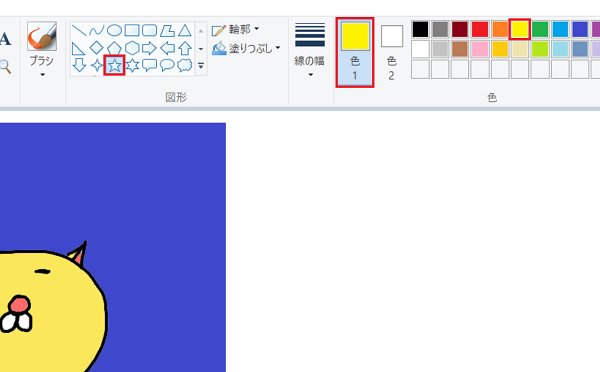This screenshot has height=372, width=600.
Task: Select the diamond shape
Action: click(96, 48)
